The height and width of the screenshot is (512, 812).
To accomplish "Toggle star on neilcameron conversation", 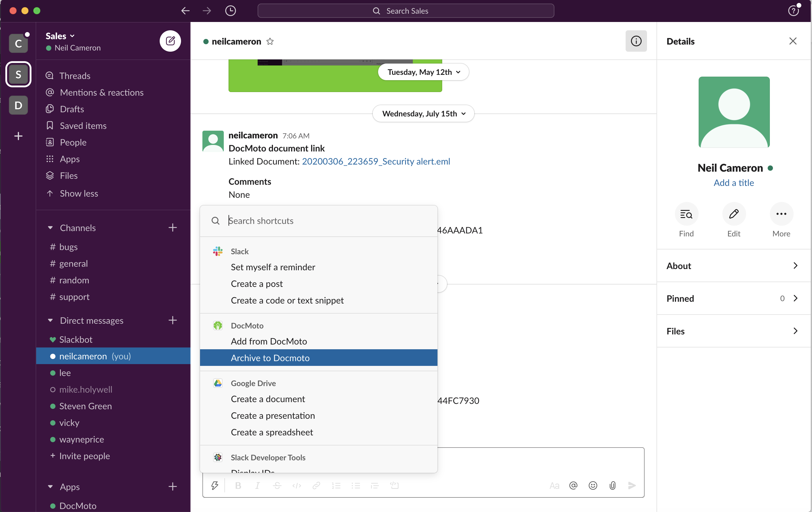I will click(x=270, y=41).
